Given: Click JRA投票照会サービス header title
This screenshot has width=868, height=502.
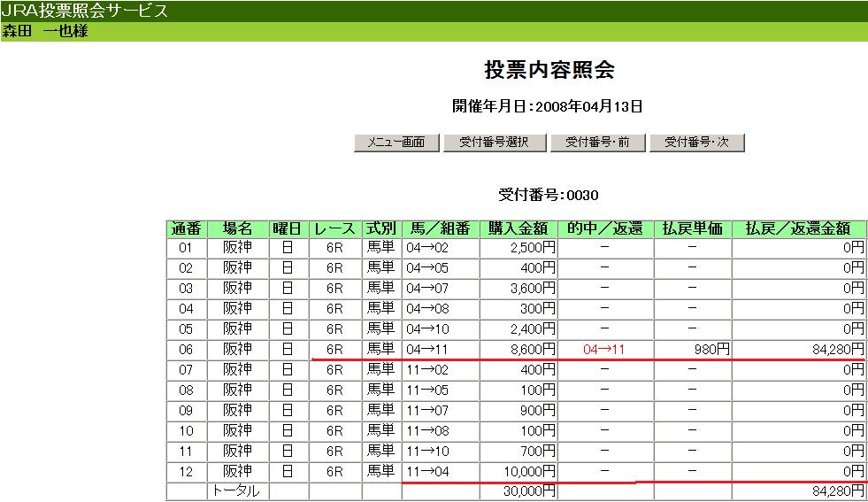Looking at the screenshot, I should tap(85, 11).
